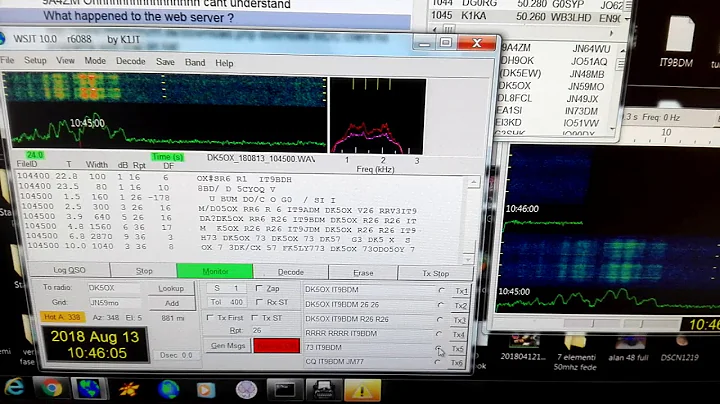Open the DSCN1219 desktop icon

point(680,350)
